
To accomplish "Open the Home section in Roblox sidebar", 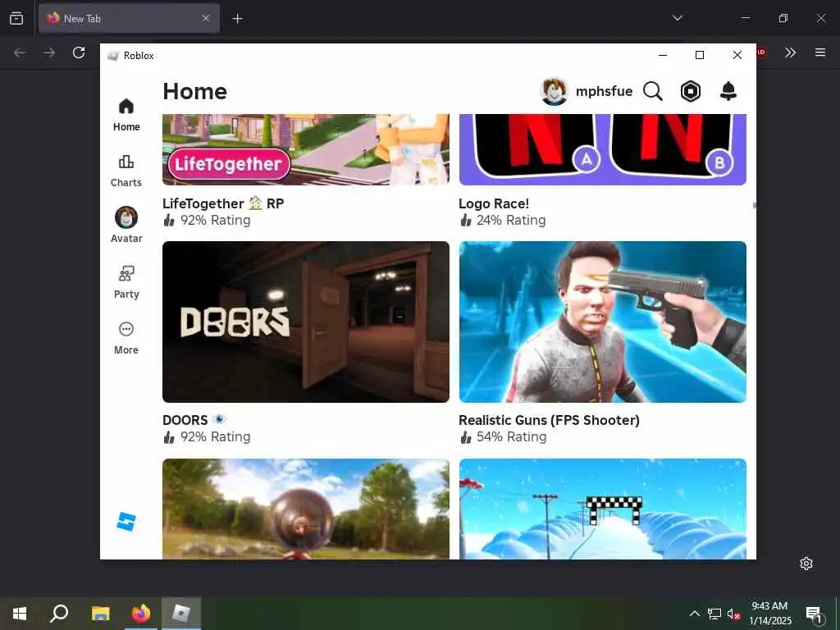I will pyautogui.click(x=126, y=115).
